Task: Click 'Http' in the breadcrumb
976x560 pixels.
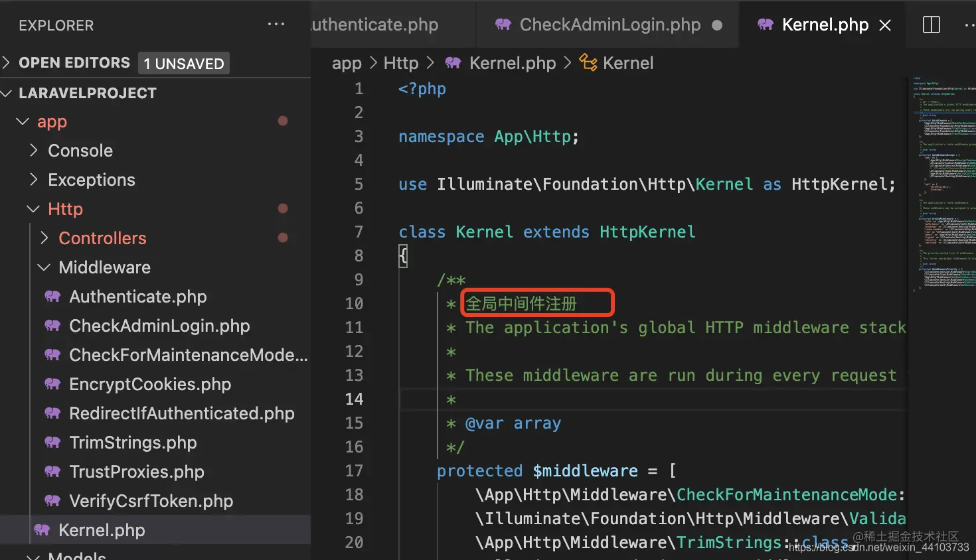Action: [x=401, y=63]
